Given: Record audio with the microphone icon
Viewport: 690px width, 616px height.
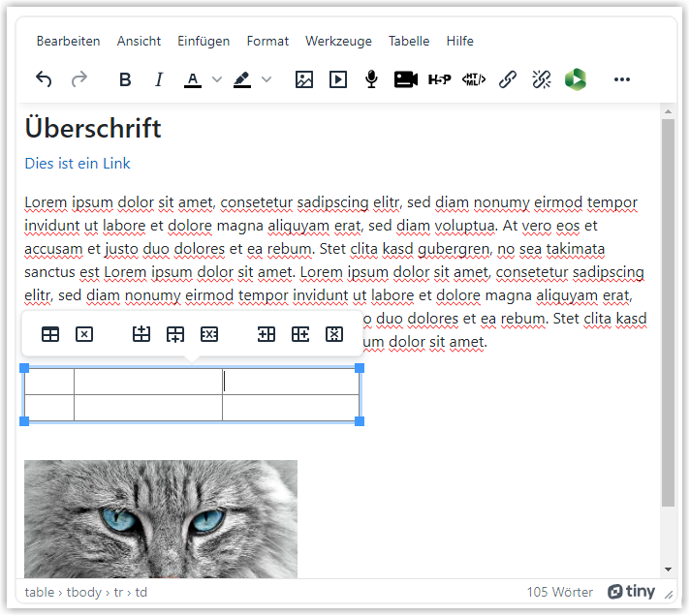Looking at the screenshot, I should click(371, 79).
